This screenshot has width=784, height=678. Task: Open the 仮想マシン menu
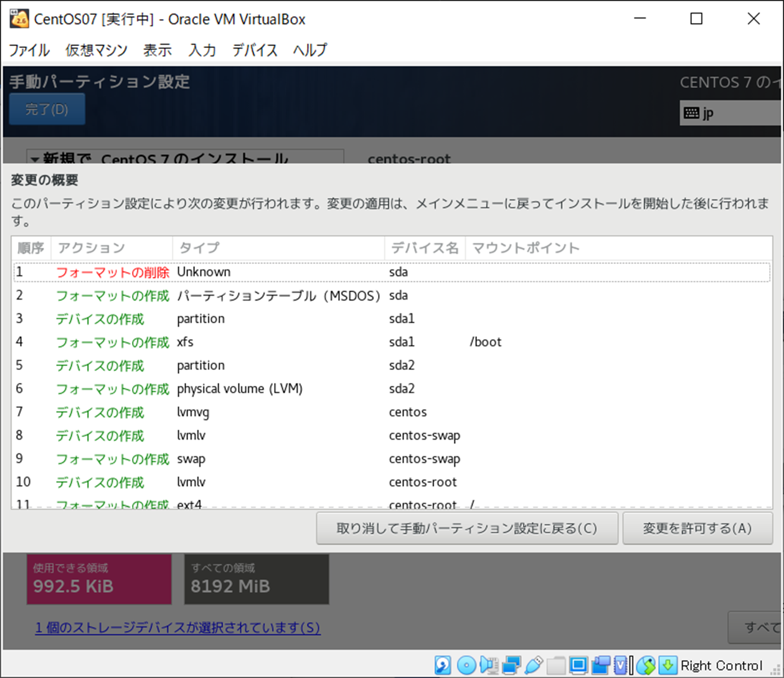point(97,50)
